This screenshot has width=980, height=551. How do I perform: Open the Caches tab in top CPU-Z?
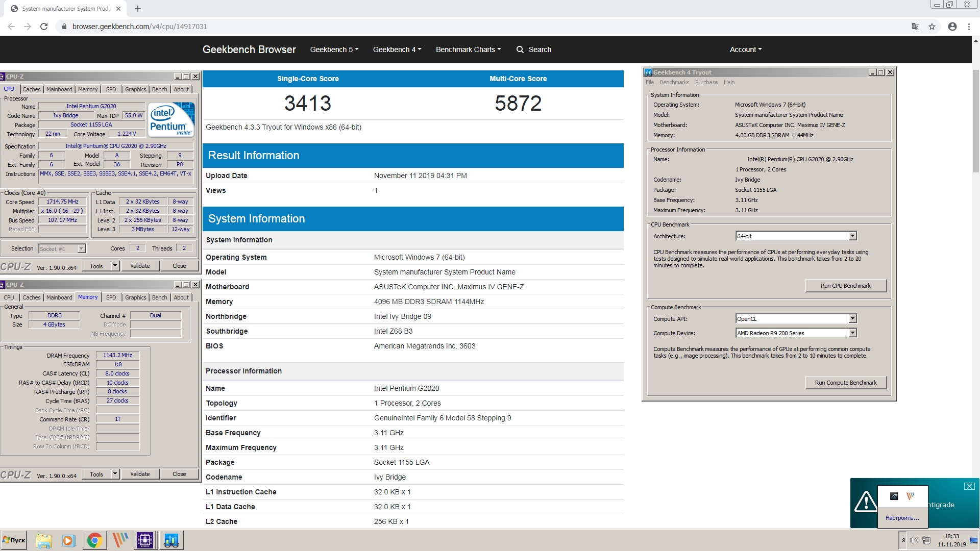31,89
